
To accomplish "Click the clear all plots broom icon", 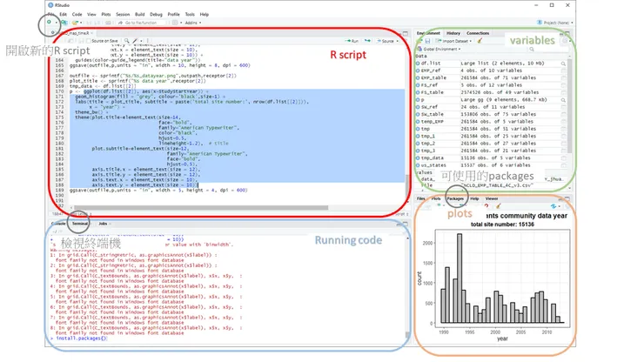I will (498, 206).
